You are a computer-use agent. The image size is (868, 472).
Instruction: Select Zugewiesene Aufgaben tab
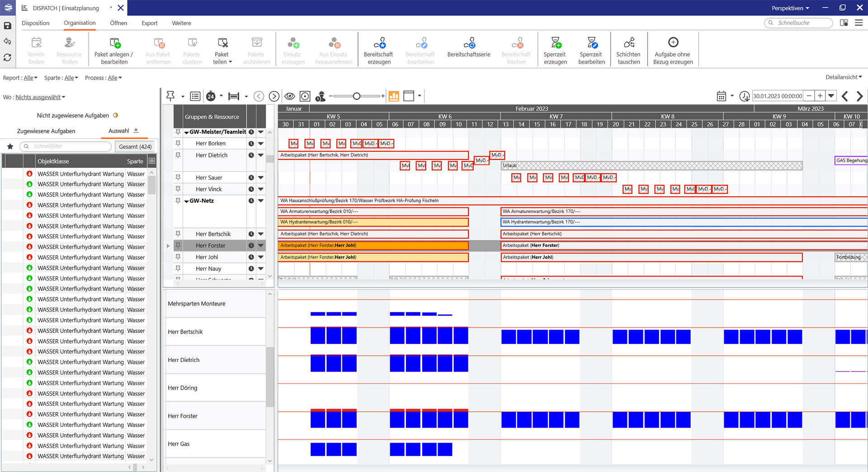click(46, 131)
